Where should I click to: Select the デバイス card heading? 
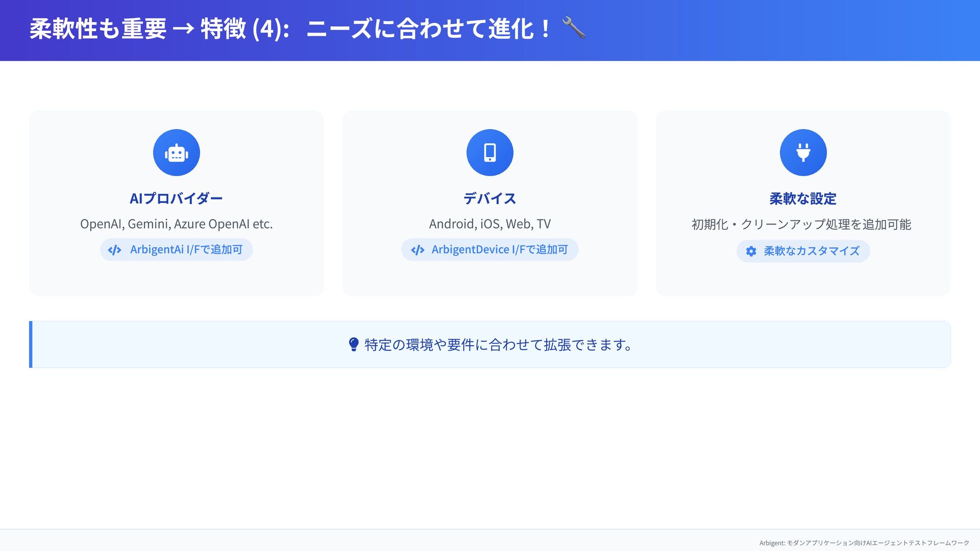click(489, 198)
